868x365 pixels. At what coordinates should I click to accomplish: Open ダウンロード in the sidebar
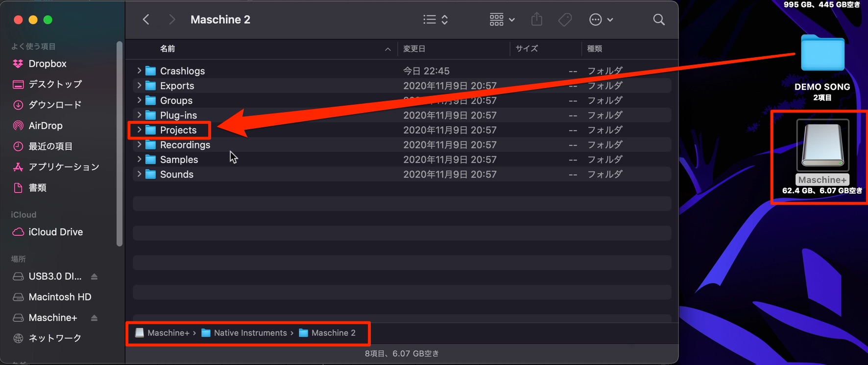[x=47, y=105]
